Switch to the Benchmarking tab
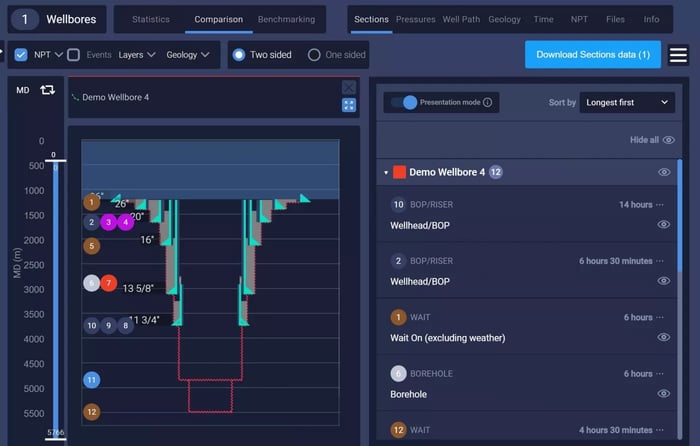Viewport: 700px width, 446px height. pyautogui.click(x=286, y=19)
